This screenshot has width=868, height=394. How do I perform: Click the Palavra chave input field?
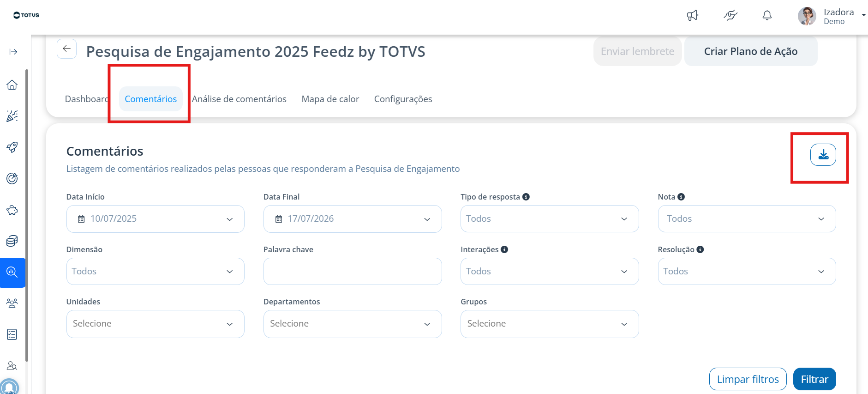click(353, 271)
